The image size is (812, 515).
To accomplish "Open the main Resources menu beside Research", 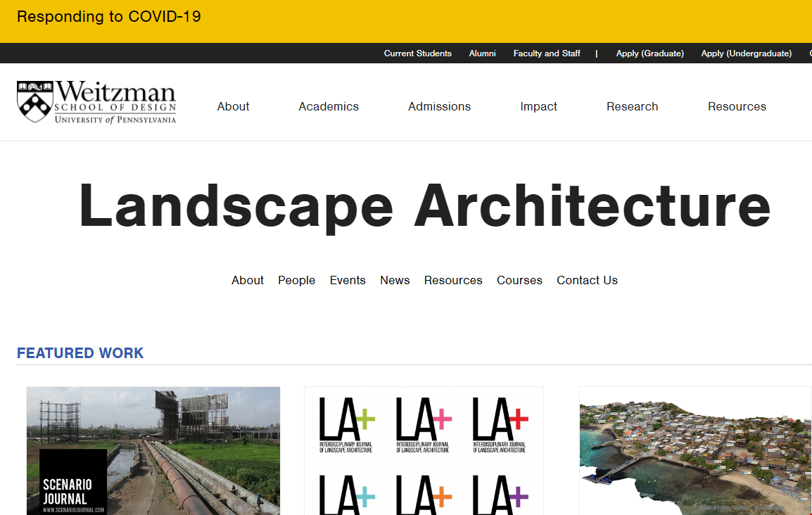I will pos(737,107).
